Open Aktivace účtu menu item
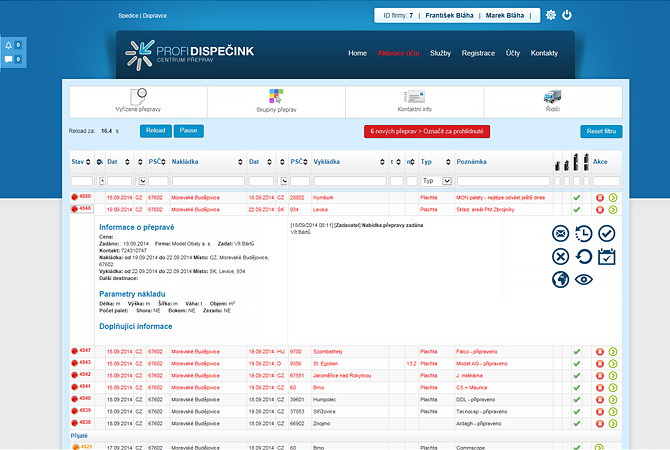Screen dimensions: 670x450 (x=398, y=53)
